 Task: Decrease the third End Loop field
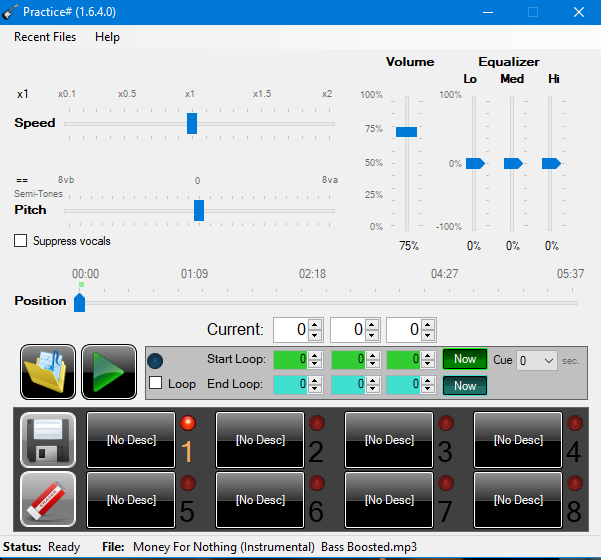point(428,389)
